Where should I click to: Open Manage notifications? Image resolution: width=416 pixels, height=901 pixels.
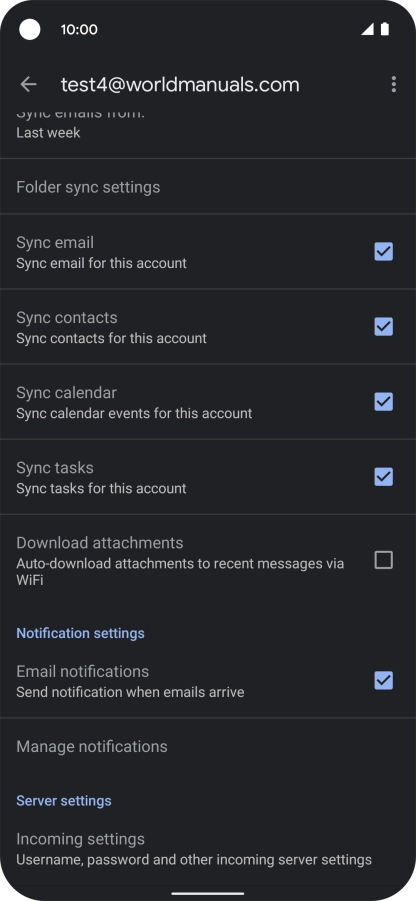click(208, 746)
